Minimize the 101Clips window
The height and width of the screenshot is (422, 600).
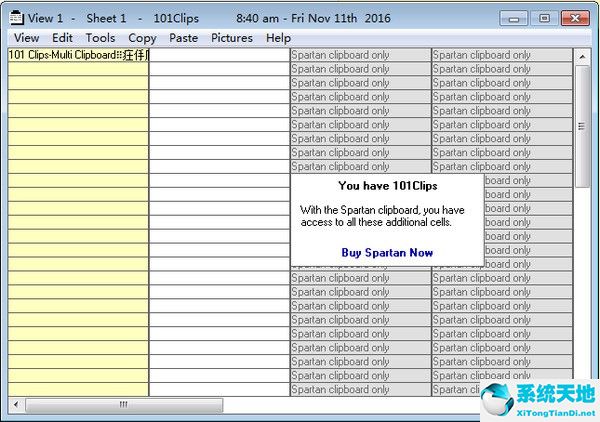coord(515,18)
